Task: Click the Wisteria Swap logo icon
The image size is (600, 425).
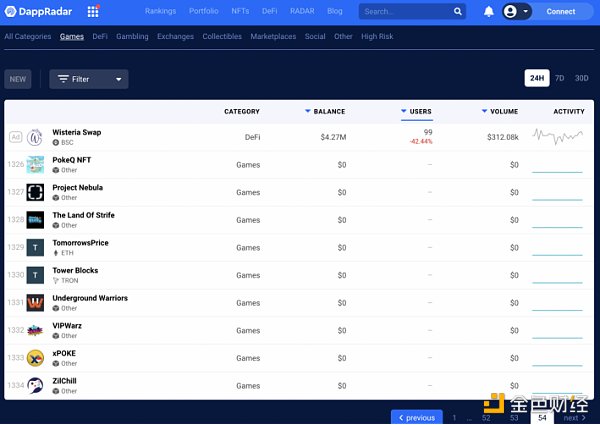Action: point(35,137)
